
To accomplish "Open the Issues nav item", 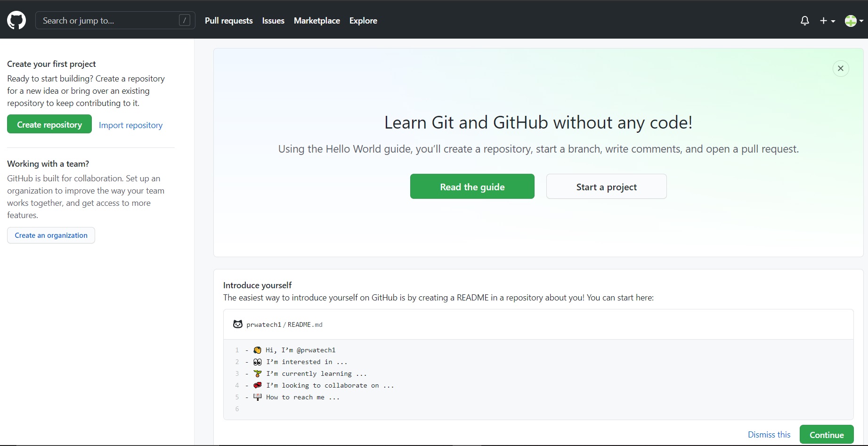I will pos(273,21).
